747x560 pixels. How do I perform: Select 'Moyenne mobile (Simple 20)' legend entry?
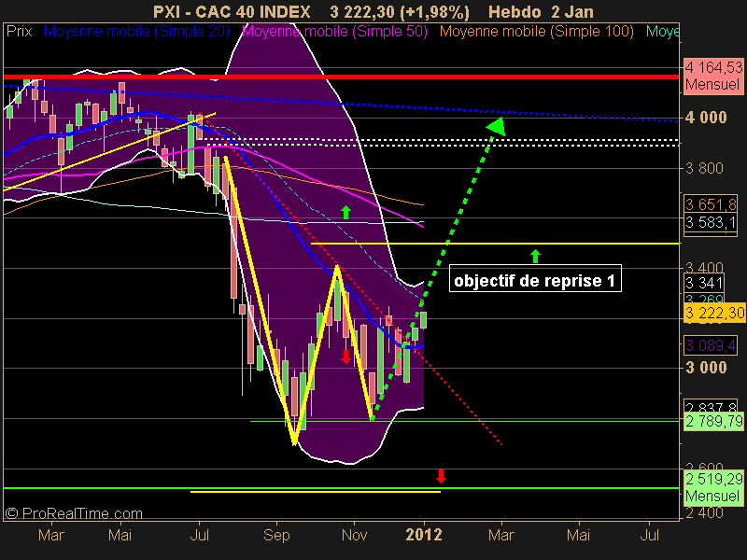pos(136,32)
